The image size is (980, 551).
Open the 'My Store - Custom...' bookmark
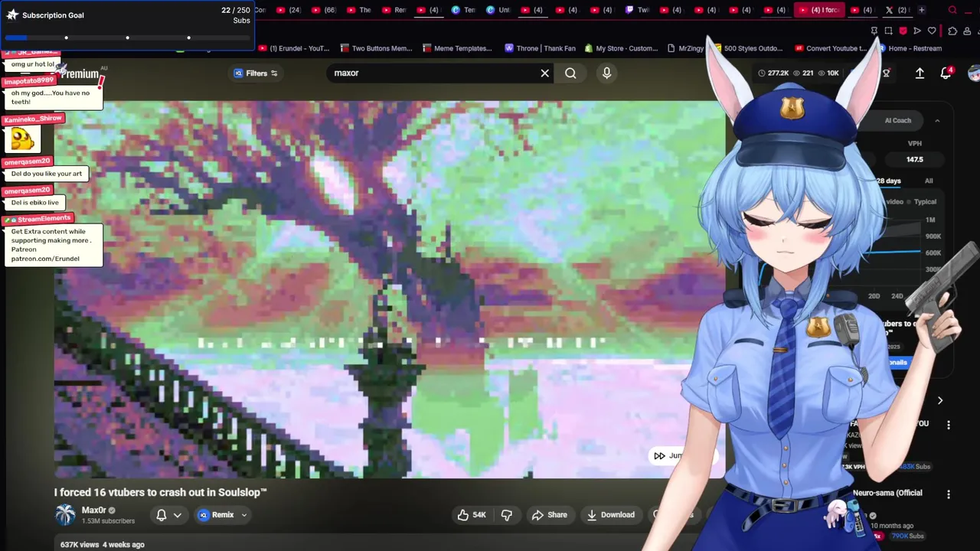(x=621, y=49)
